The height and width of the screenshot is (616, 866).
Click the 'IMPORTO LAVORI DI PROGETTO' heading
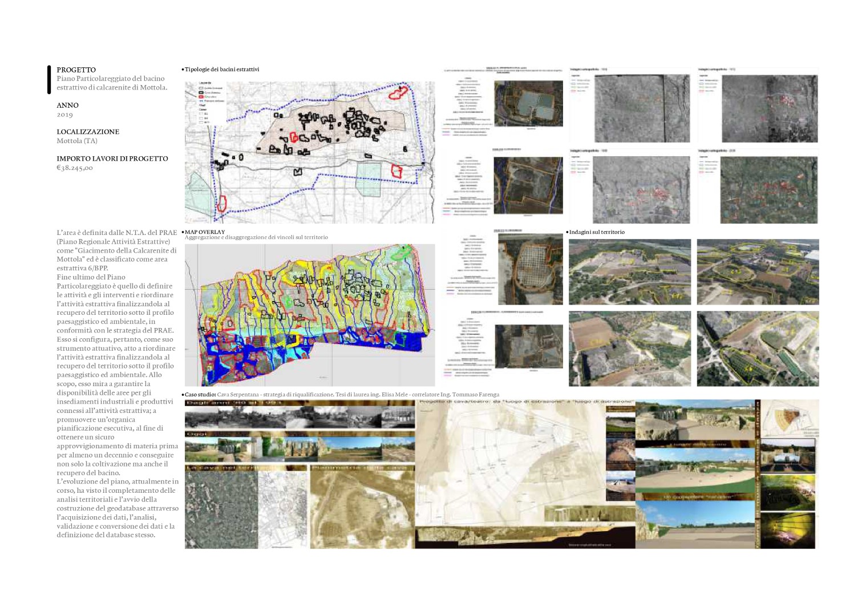112,159
